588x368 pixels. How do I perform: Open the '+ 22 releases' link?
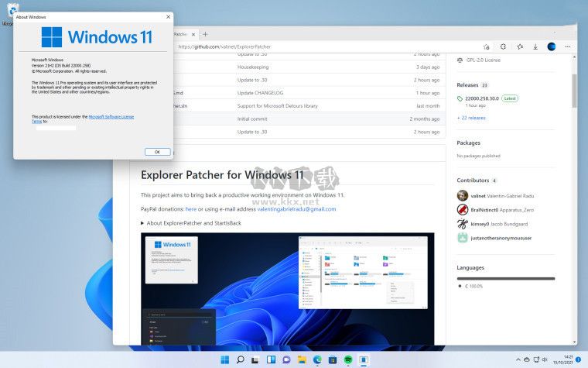(x=472, y=118)
